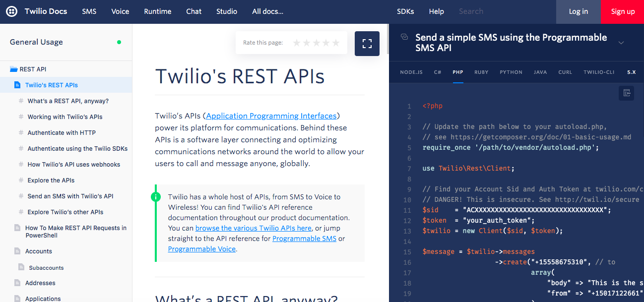644x302 pixels.
Task: Click the document icon next to Subaccounts
Action: coord(21,267)
